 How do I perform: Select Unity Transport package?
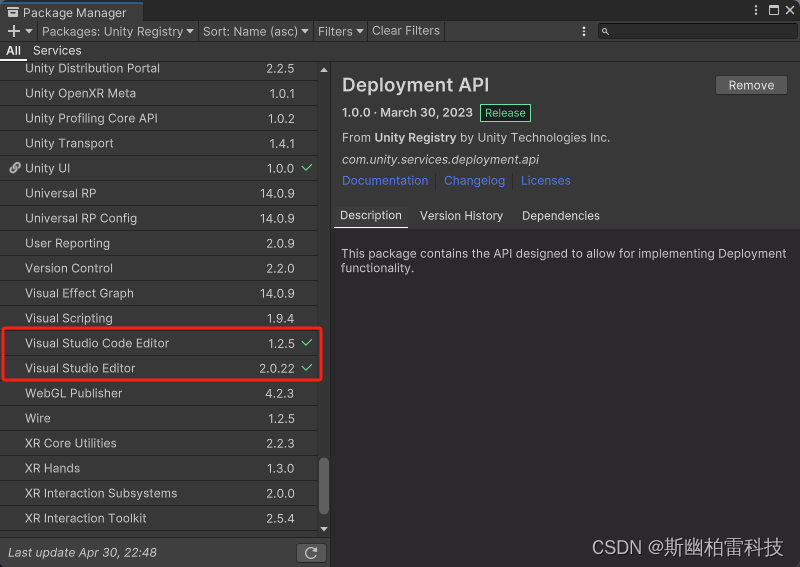158,143
